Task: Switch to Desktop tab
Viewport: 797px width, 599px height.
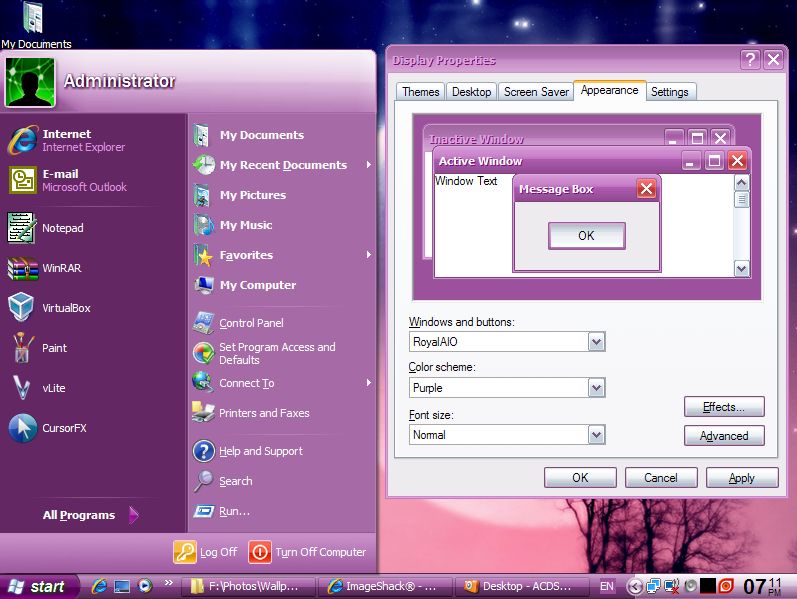Action: (x=471, y=92)
